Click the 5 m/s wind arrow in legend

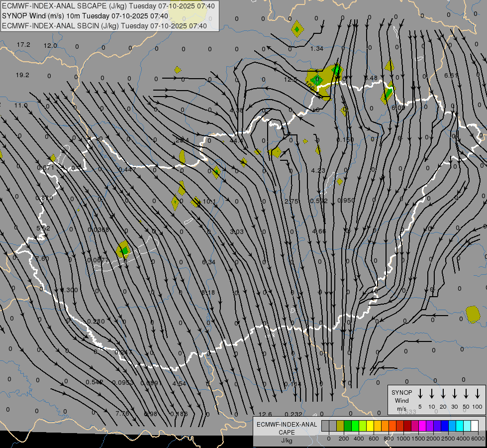[x=420, y=394]
